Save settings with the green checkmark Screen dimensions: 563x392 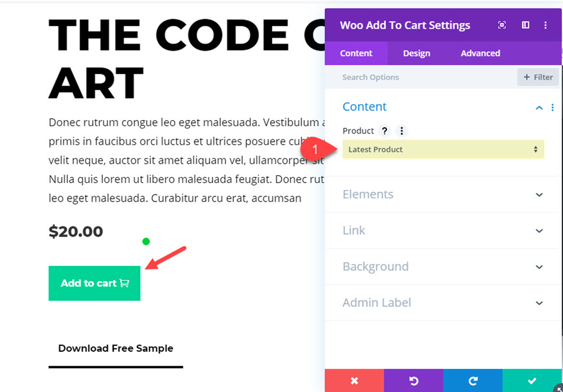pos(532,380)
